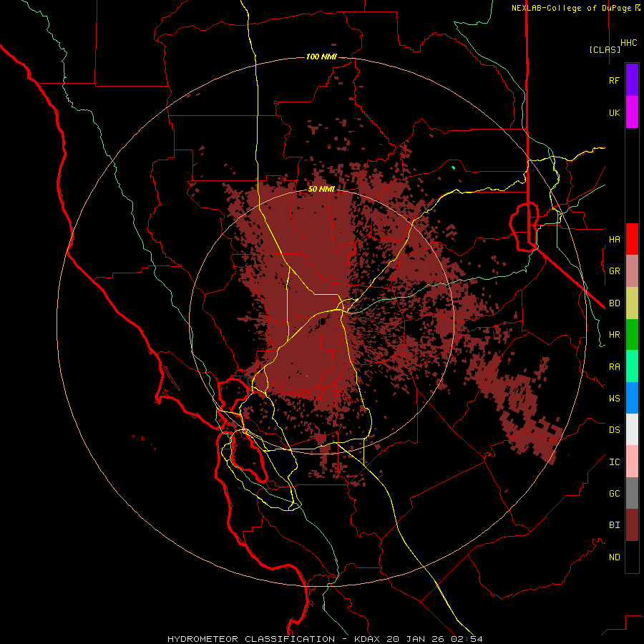Click the DS white legend swatch
The image size is (644, 644).
(x=632, y=429)
